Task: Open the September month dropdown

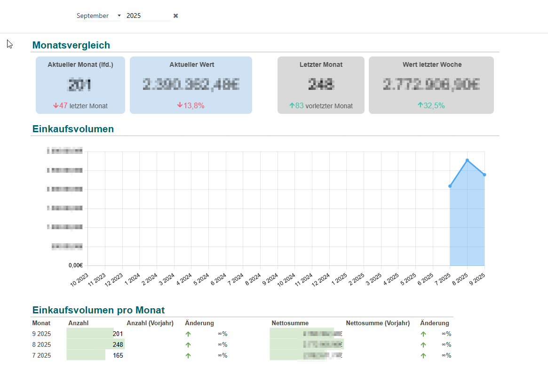Action: [99, 16]
